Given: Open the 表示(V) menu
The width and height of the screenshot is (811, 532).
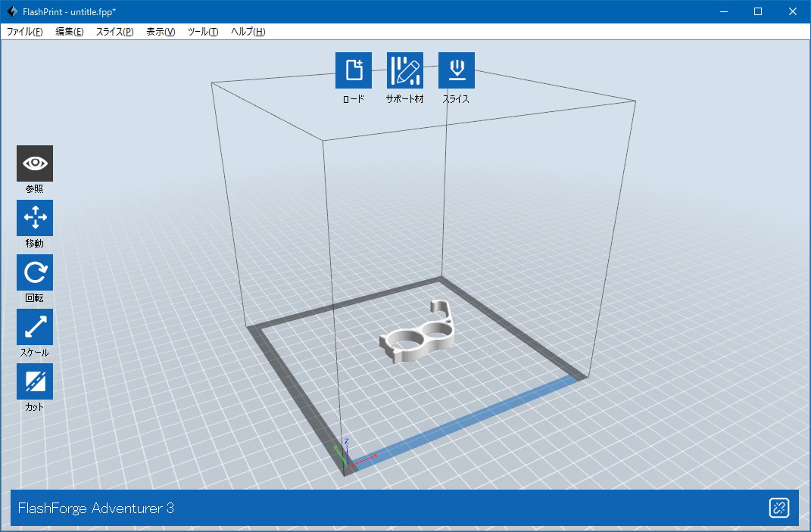Looking at the screenshot, I should pyautogui.click(x=161, y=32).
